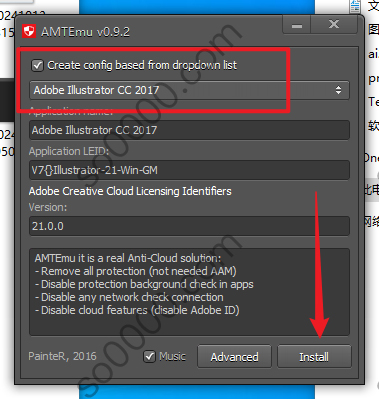Click the document file icon behind the dialog

pyautogui.click(x=355, y=6)
